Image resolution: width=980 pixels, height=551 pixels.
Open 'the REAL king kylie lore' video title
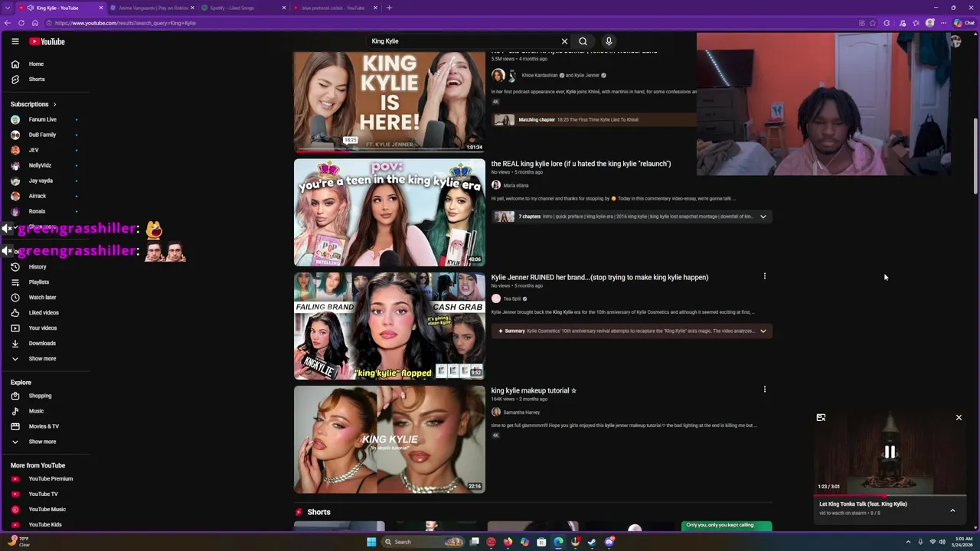coord(580,164)
